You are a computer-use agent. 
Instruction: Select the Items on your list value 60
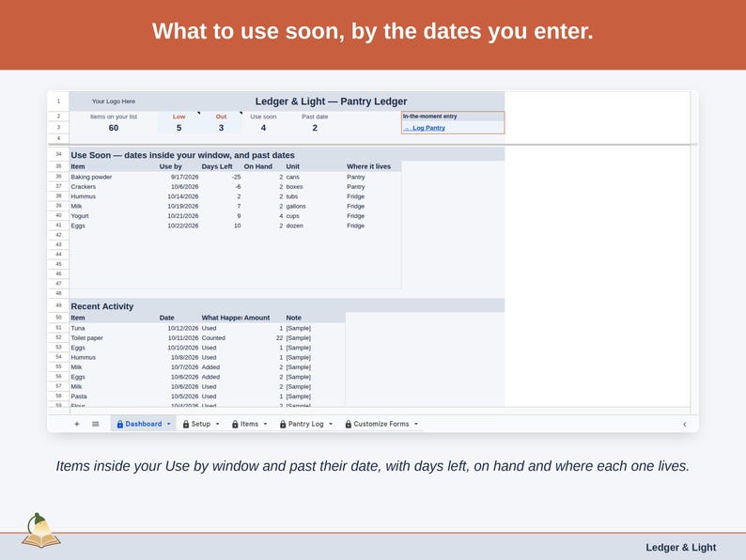pyautogui.click(x=114, y=128)
